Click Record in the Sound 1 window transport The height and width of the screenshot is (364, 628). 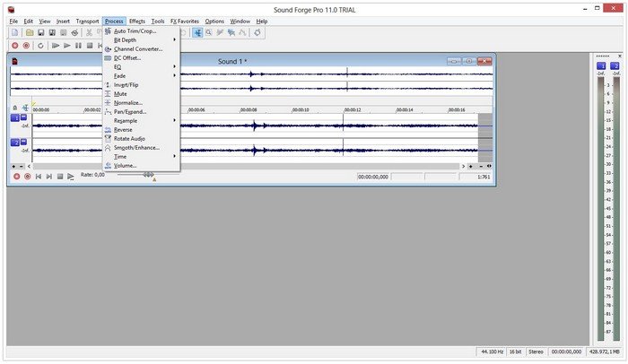tap(16, 177)
